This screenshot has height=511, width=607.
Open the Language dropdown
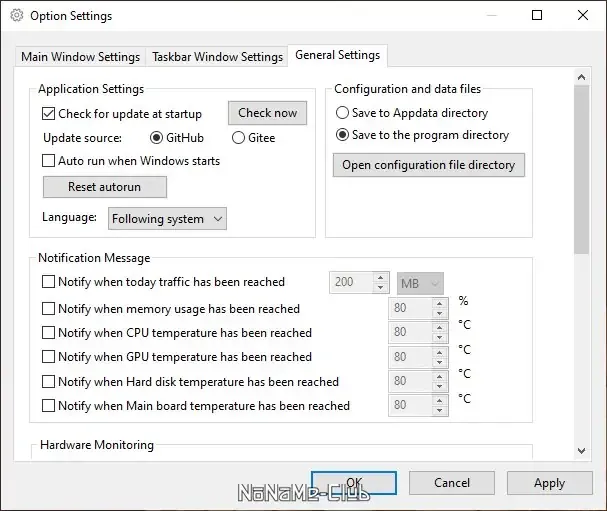coord(167,218)
